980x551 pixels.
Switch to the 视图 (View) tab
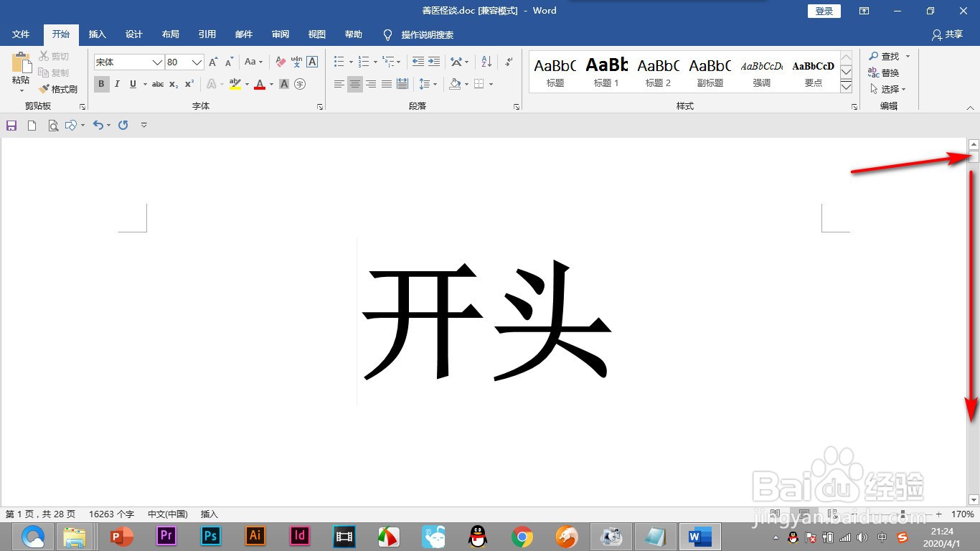pos(317,34)
